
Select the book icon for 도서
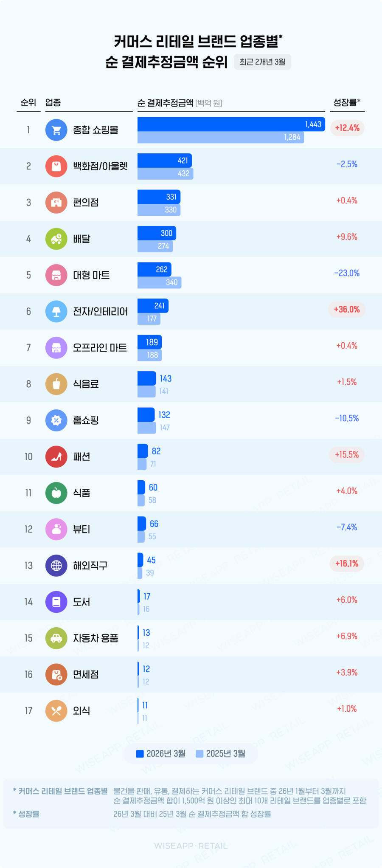click(x=56, y=602)
